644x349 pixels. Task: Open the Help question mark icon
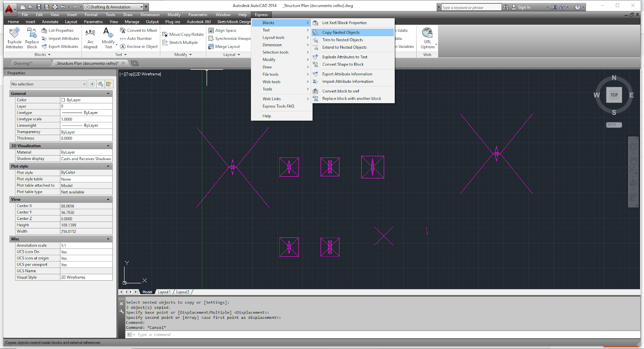[578, 7]
